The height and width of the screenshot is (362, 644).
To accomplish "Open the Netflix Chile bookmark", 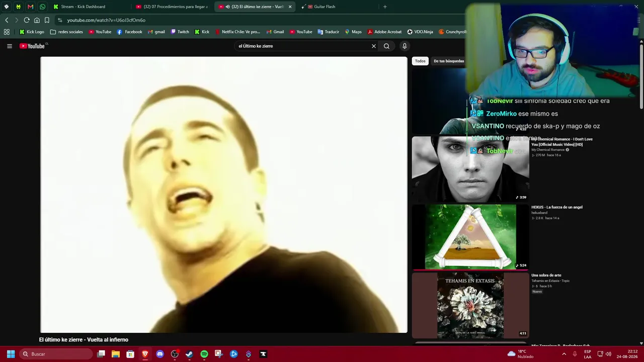I will [237, 32].
